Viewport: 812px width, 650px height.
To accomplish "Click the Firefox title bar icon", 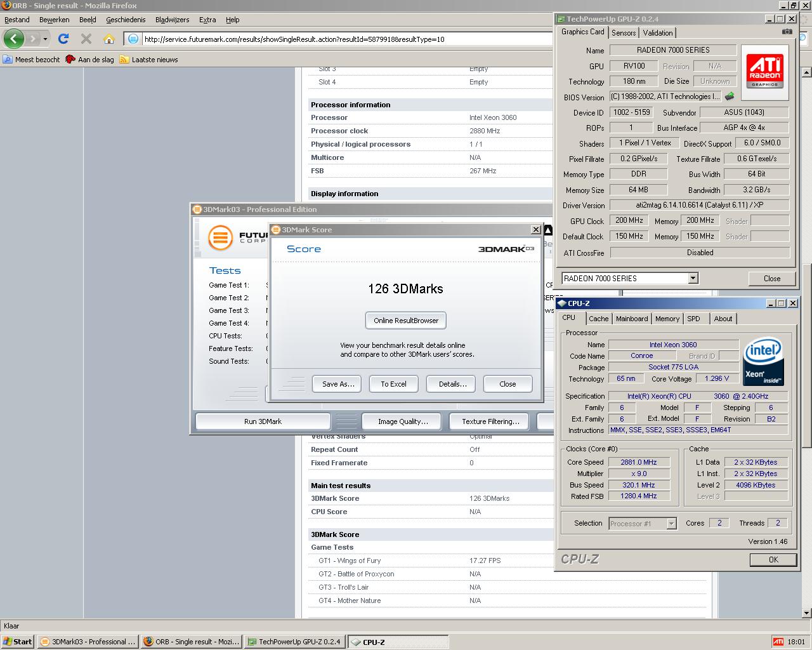I will [x=6, y=5].
